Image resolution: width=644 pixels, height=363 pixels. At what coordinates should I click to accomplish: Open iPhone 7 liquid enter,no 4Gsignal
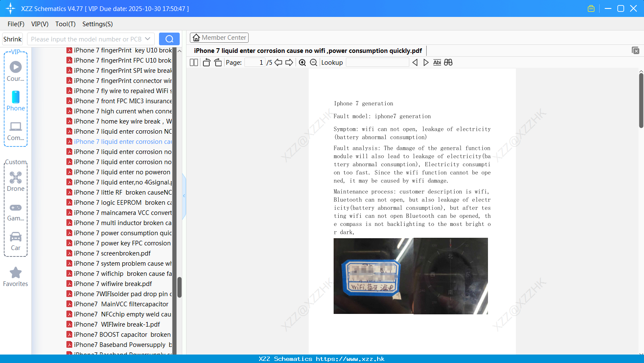point(119,182)
